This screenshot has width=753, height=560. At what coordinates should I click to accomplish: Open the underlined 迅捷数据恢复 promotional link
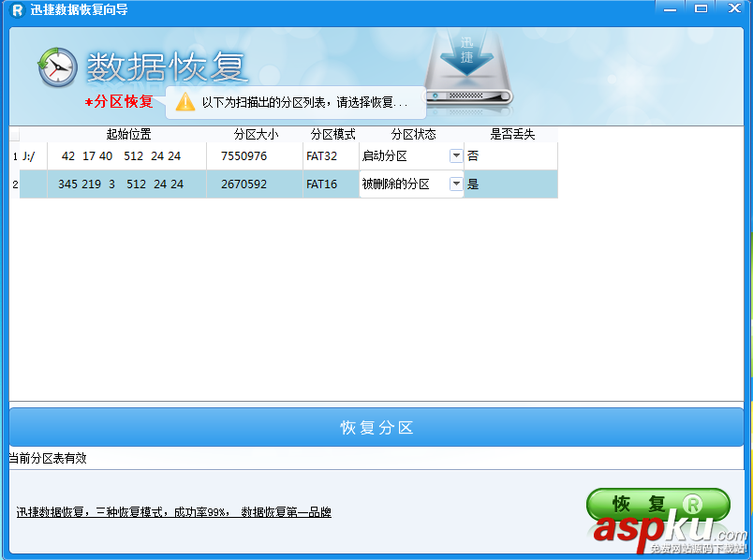point(173,513)
